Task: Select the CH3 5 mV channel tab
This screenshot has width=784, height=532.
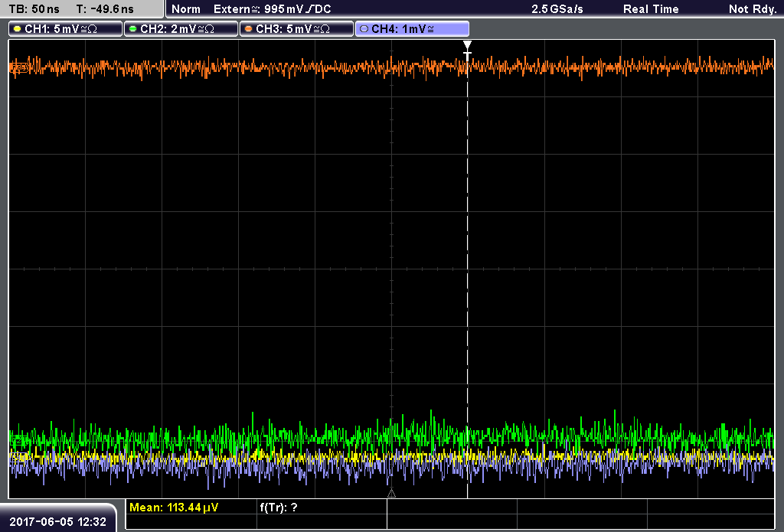Action: (296, 29)
